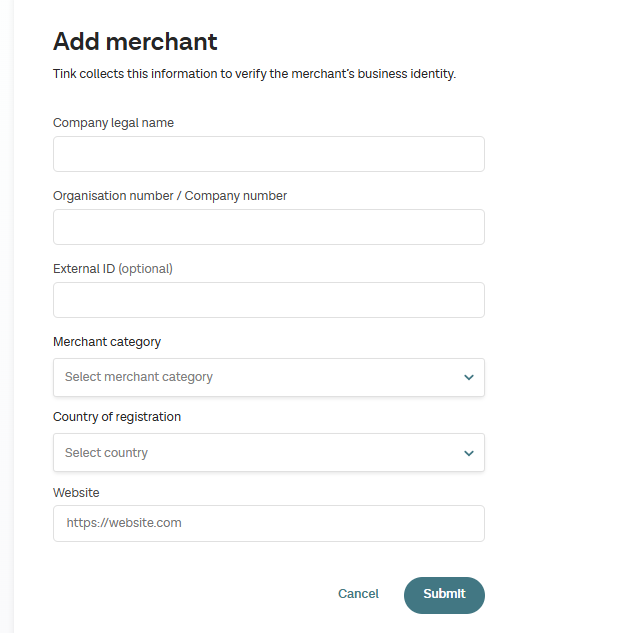Click the grey strip at left edge
Screen dimensions: 622x633
[7, 316]
